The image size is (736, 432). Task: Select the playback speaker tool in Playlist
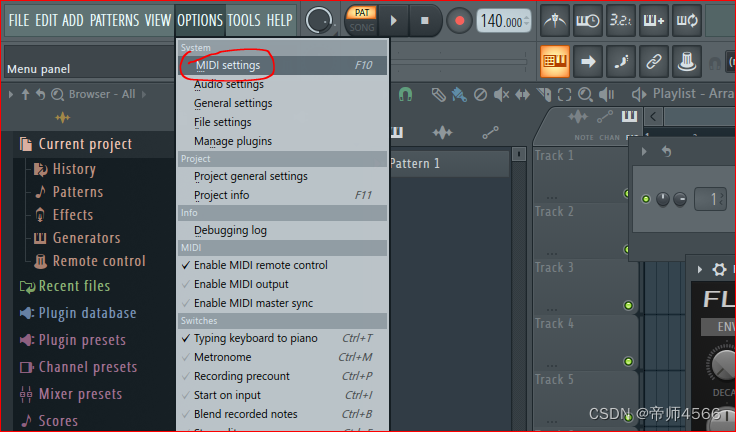[606, 95]
